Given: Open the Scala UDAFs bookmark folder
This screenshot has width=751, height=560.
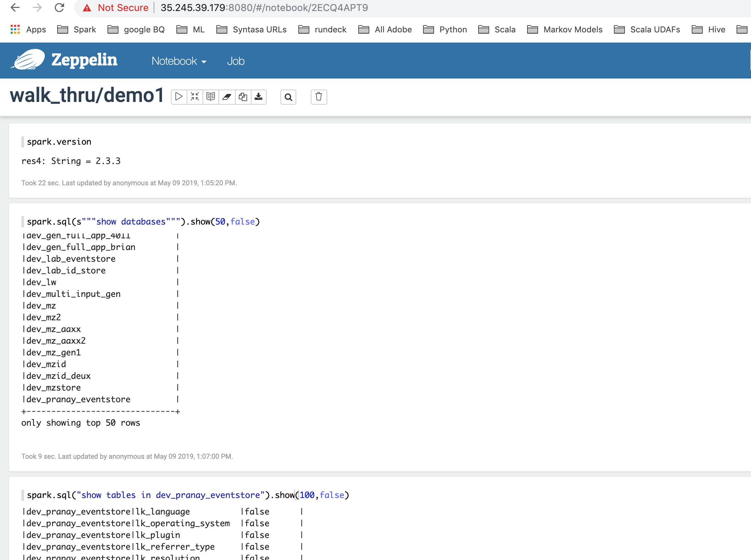Looking at the screenshot, I should 647,30.
